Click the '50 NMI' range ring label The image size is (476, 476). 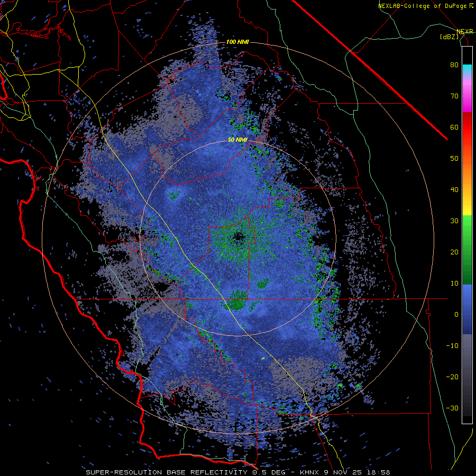click(237, 140)
